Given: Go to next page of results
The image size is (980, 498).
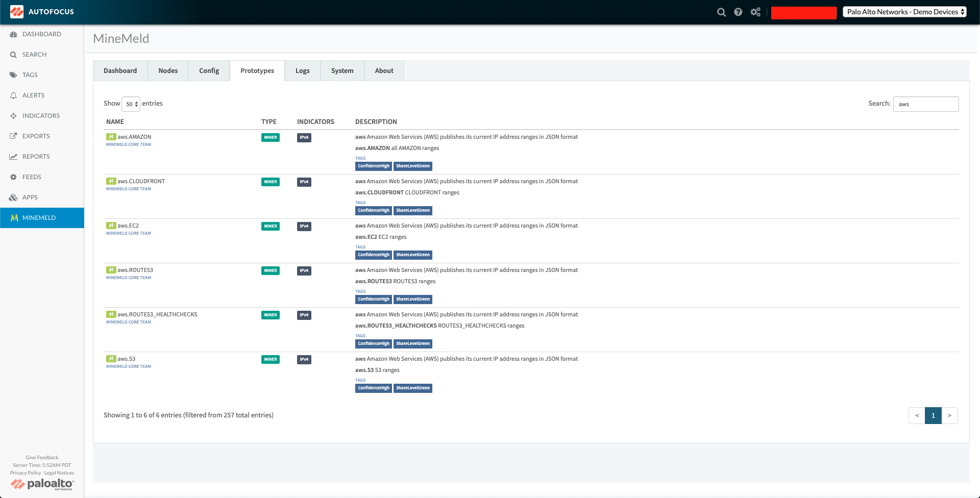Looking at the screenshot, I should [949, 415].
